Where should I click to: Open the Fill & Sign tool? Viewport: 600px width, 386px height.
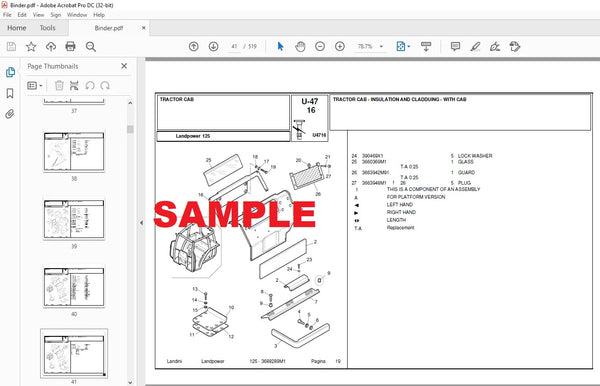[495, 47]
